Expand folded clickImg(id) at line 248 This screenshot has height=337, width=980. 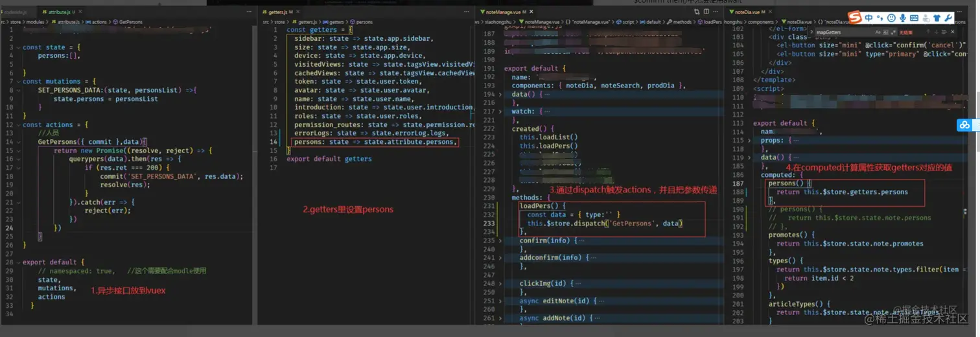[x=500, y=283]
